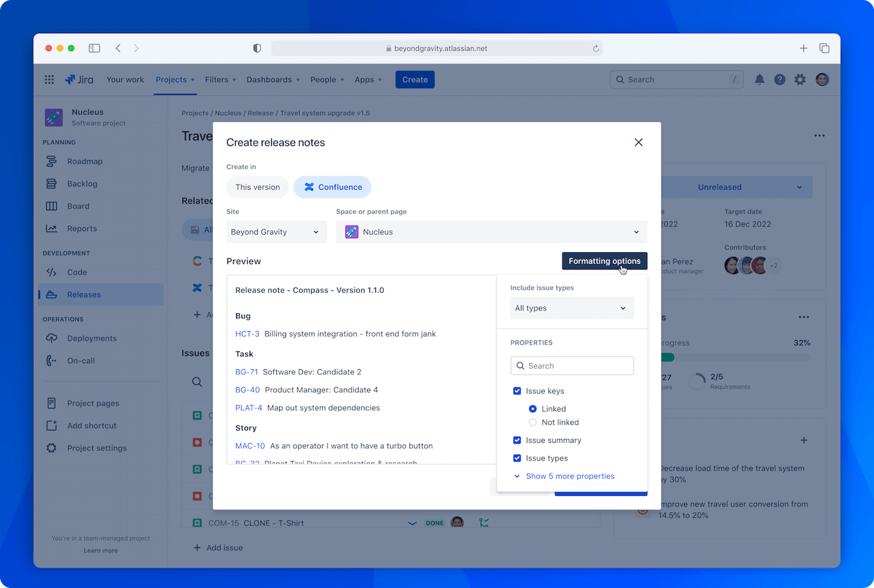Click the Deployments cloud icon

(x=51, y=338)
